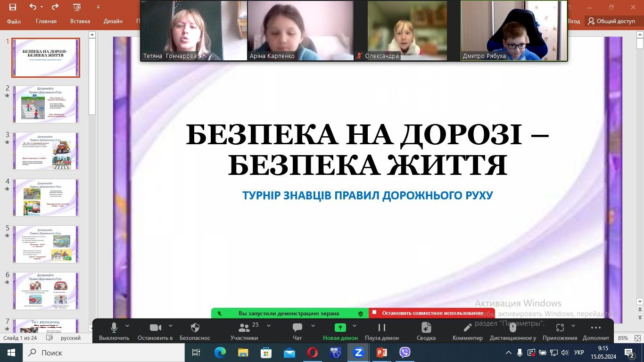The height and width of the screenshot is (362, 644).
Task: Open Customize Quick Access Toolbar dropdown
Action: (98, 7)
